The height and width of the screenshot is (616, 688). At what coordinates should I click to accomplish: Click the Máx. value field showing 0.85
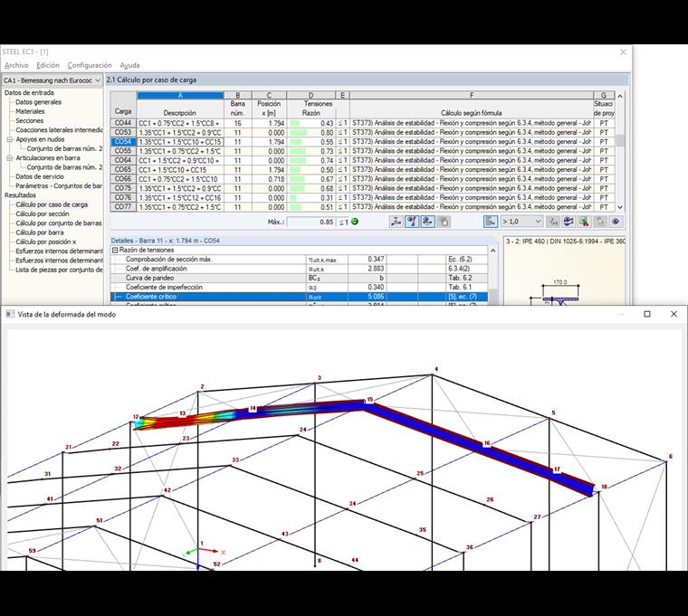click(x=311, y=222)
